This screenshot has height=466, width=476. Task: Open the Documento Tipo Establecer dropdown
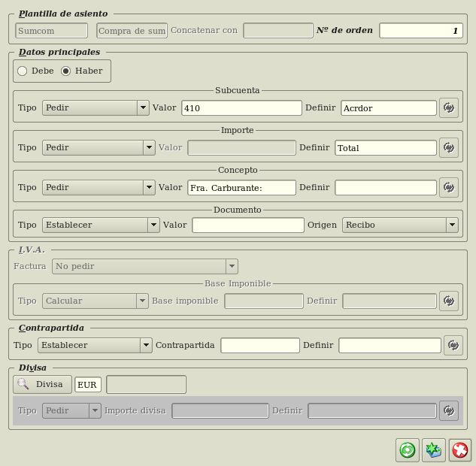pyautogui.click(x=101, y=225)
